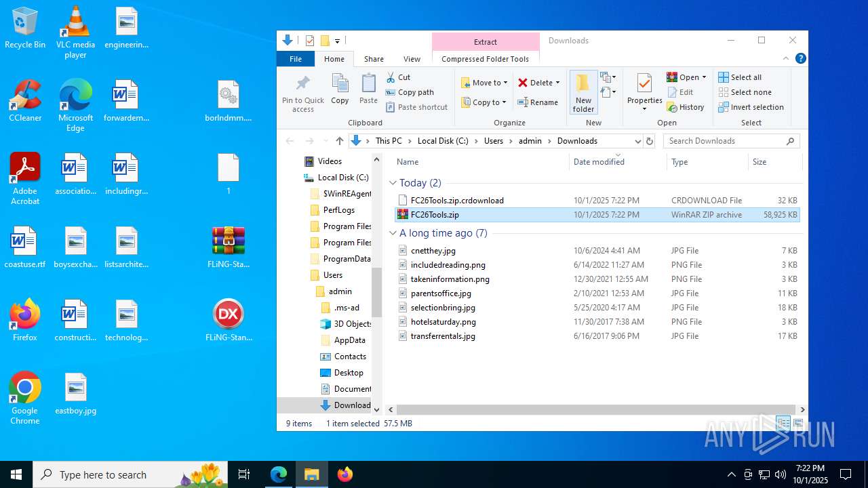Refresh the Downloads folder view
Screen dimensions: 868x488
point(650,141)
